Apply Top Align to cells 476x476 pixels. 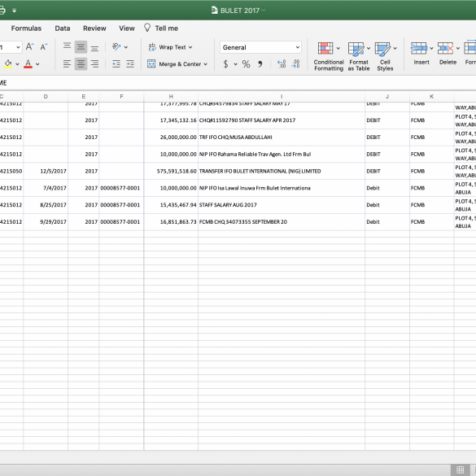tap(67, 46)
